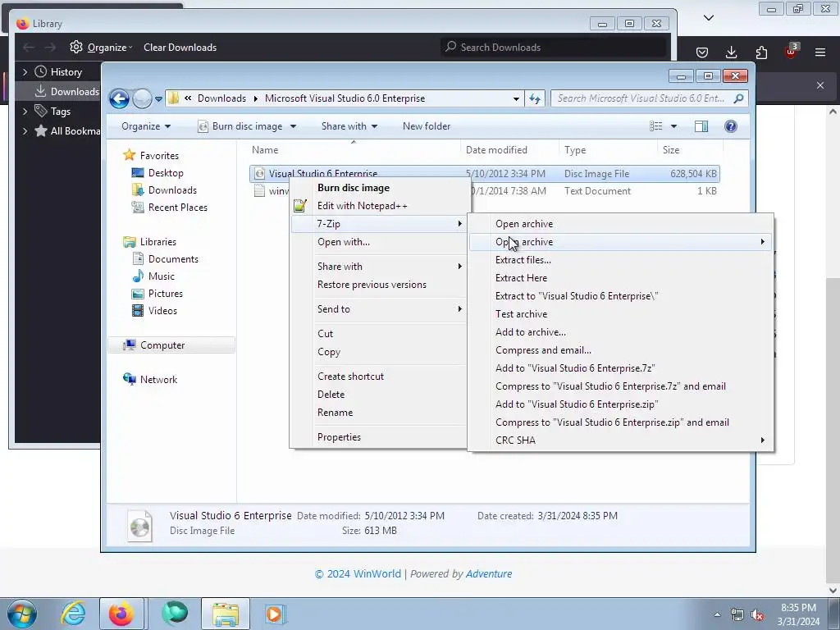Open the address bar history dropdown
This screenshot has height=630, width=840.
516,98
